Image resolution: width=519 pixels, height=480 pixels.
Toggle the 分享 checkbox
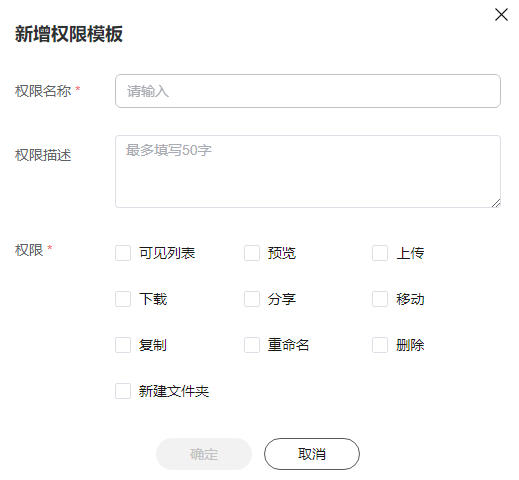tap(252, 299)
